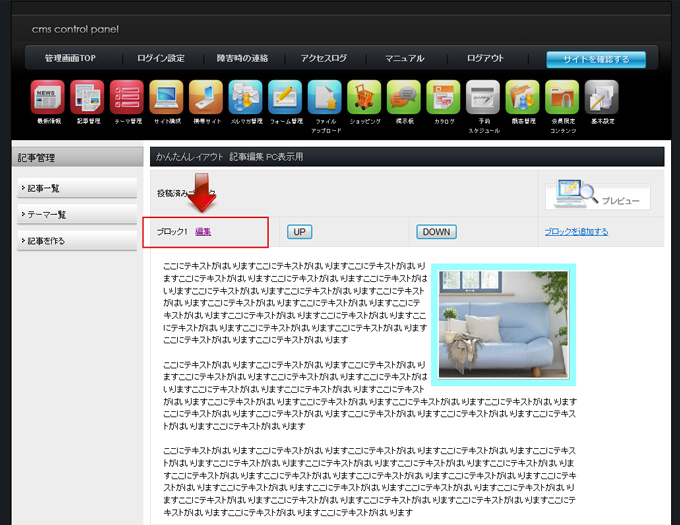Screen dimensions: 680x525
Task: Expand the 記事を作る sidebar item
Action: click(x=77, y=240)
